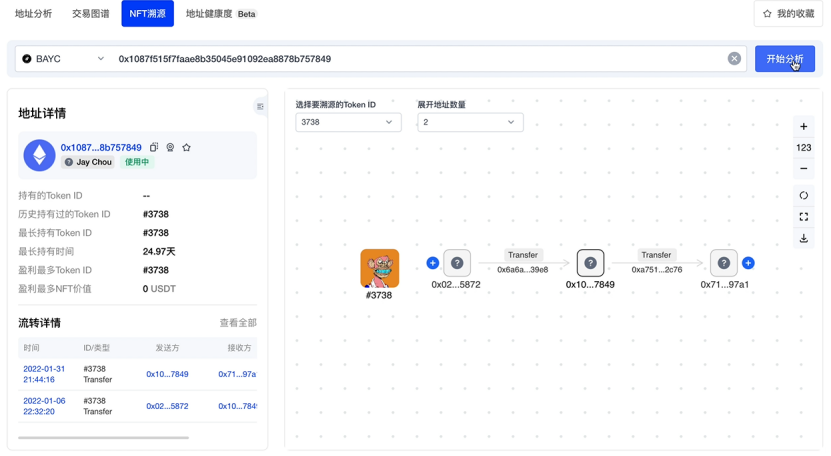The width and height of the screenshot is (831, 456).
Task: Copy the address with the copy icon
Action: 154,147
